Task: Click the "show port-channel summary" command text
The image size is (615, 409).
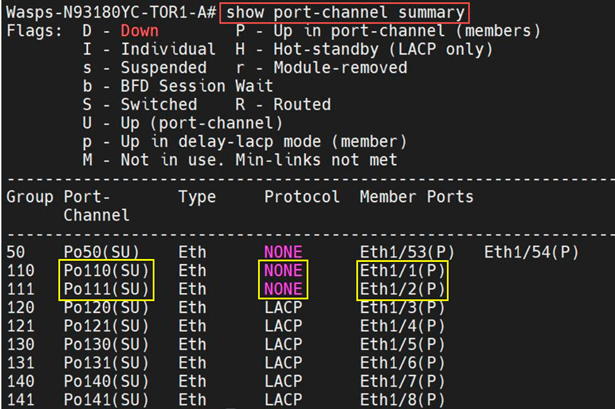Action: [345, 13]
